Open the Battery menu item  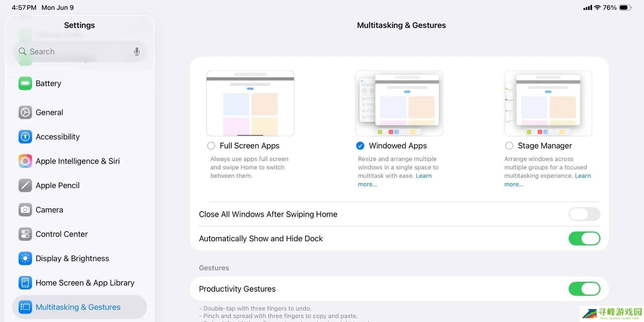79,83
